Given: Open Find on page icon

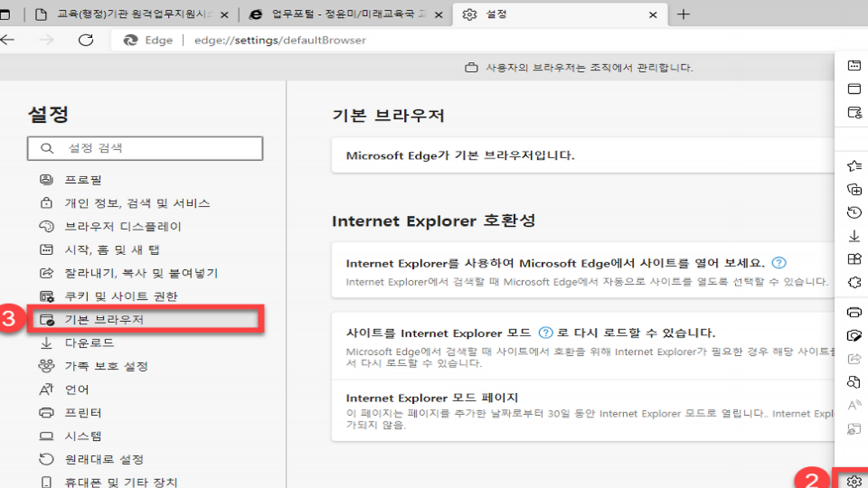Looking at the screenshot, I should tap(854, 382).
